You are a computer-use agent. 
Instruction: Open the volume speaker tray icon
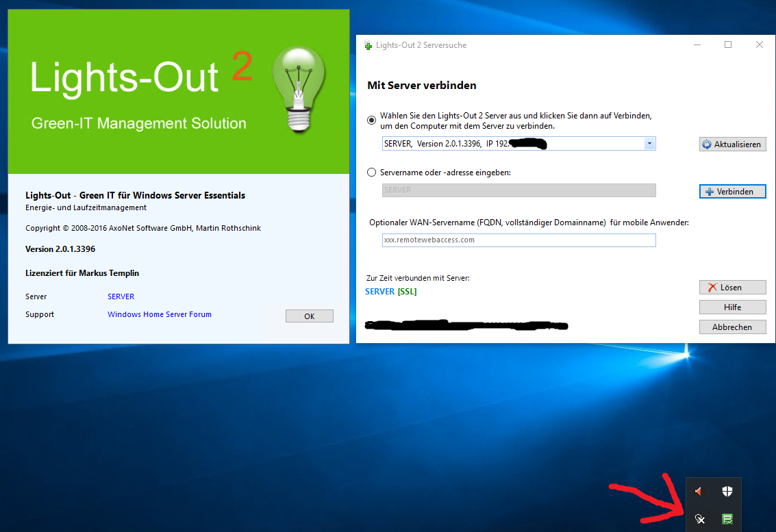(x=699, y=492)
